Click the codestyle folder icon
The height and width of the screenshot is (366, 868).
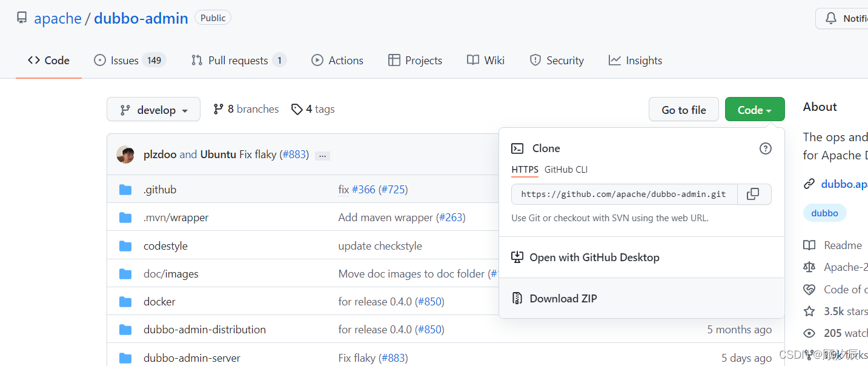pos(125,246)
